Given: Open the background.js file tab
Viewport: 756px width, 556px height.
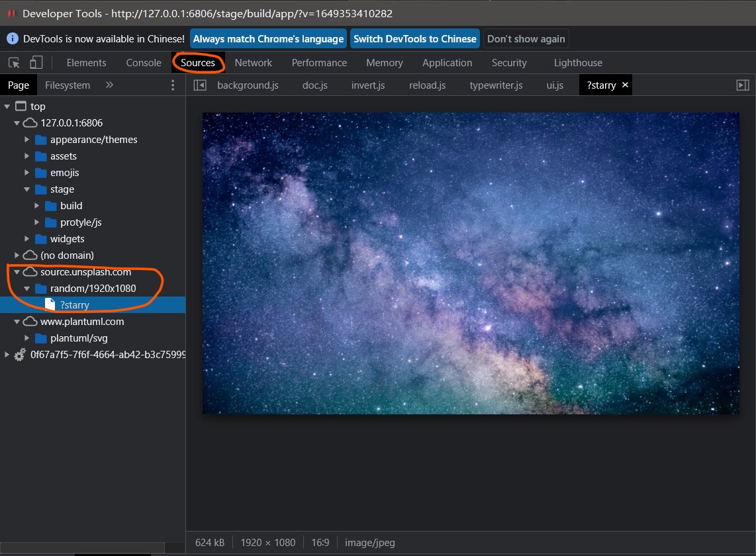Looking at the screenshot, I should pyautogui.click(x=248, y=85).
